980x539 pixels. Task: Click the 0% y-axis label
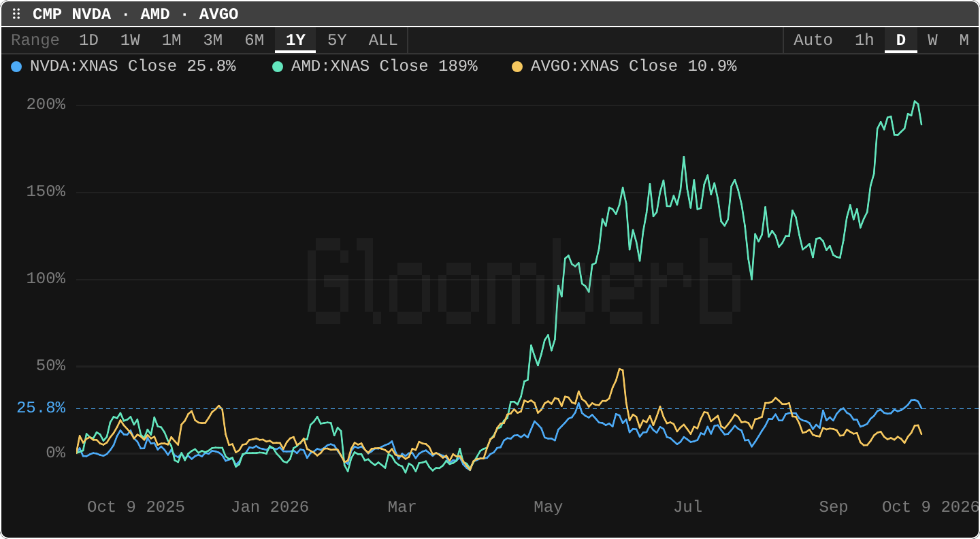[56, 453]
